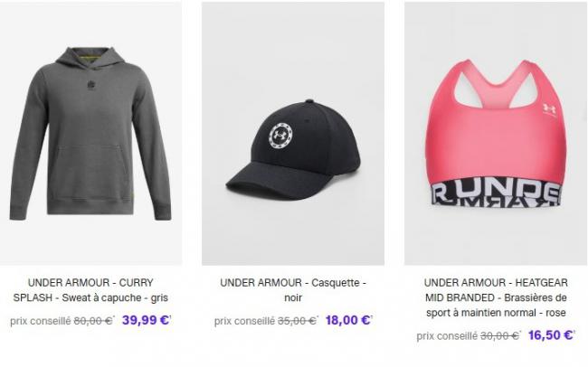Click the white Under Armour logo on pink bra

click(x=549, y=108)
